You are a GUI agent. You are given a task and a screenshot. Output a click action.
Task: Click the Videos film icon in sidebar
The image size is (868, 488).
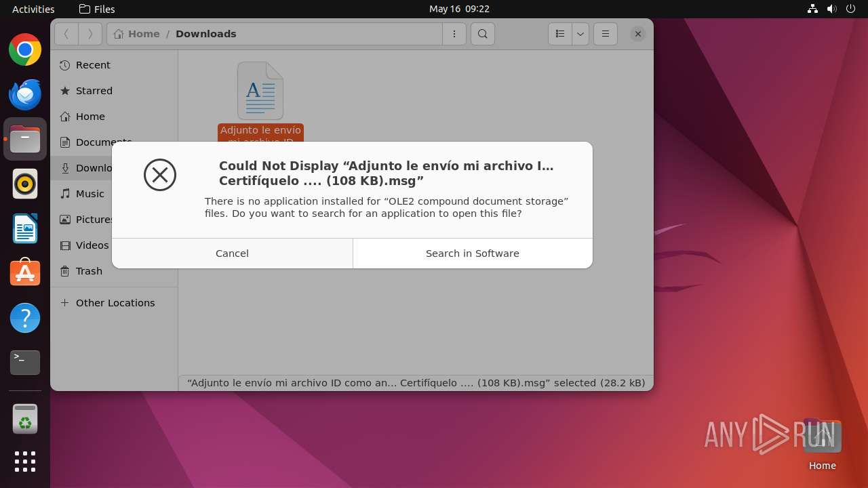pyautogui.click(x=65, y=245)
